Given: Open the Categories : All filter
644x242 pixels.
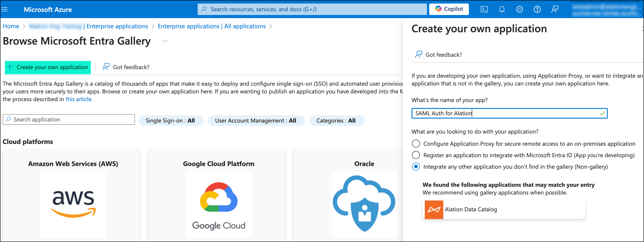Looking at the screenshot, I should [336, 121].
